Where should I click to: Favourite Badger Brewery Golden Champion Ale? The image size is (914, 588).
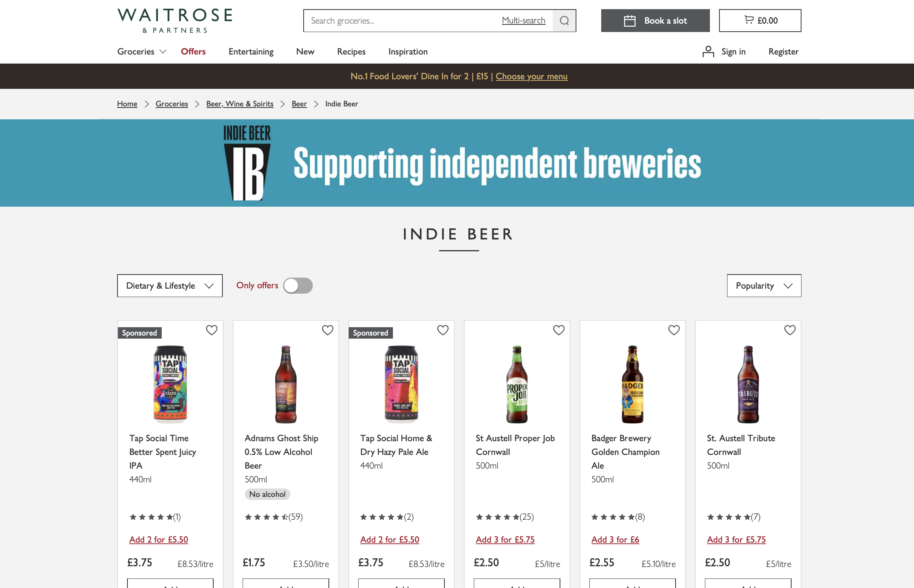click(674, 330)
